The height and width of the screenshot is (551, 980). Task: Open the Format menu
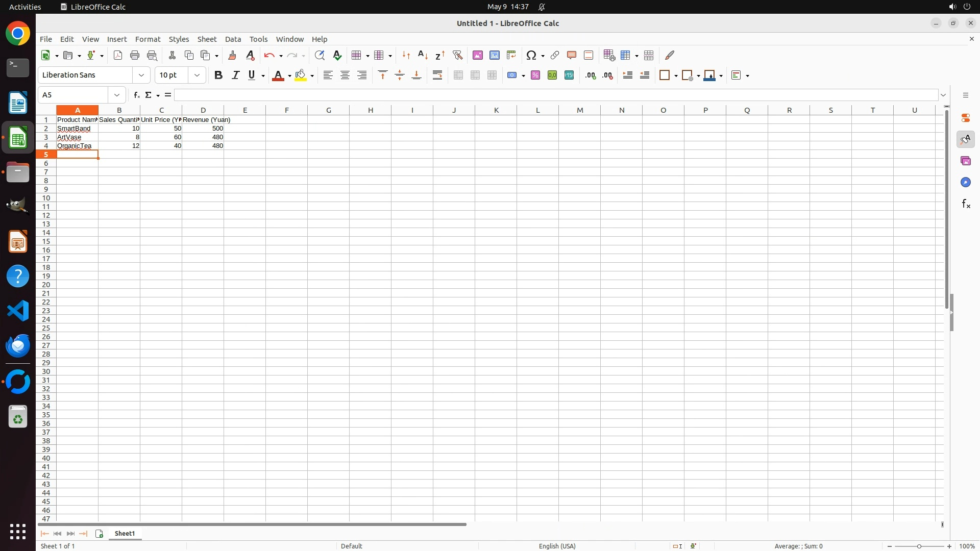(x=148, y=39)
